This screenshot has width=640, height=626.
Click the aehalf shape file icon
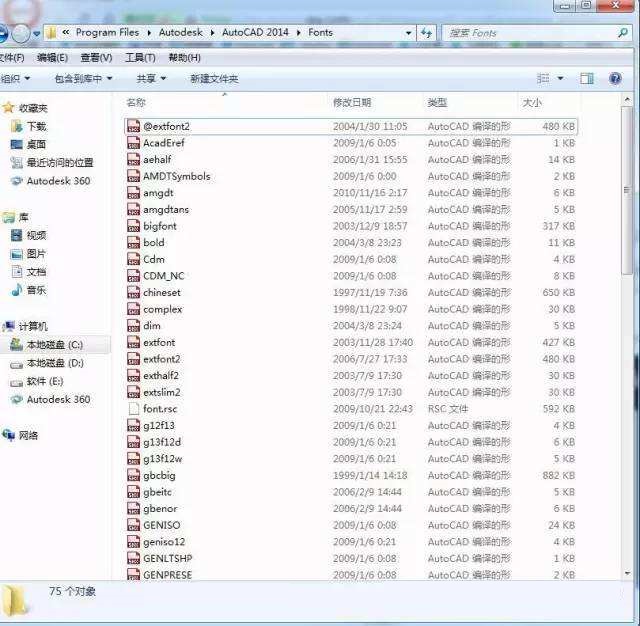pyautogui.click(x=133, y=160)
